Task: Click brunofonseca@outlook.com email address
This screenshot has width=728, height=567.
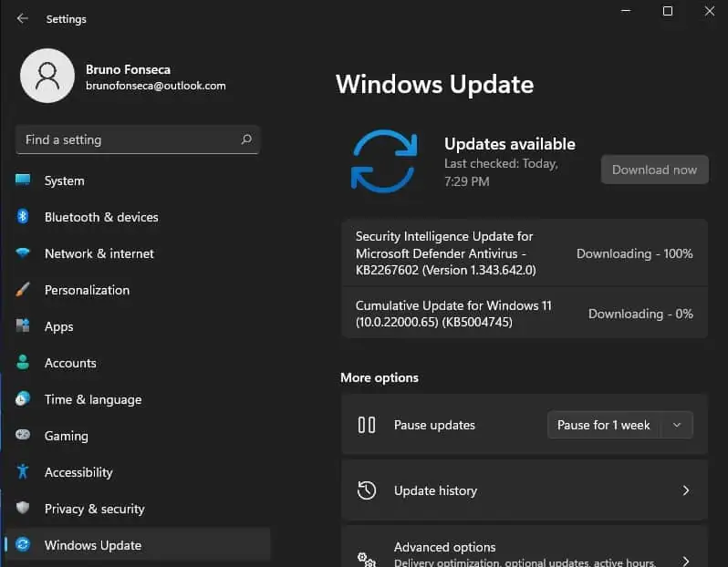Action: 155,86
